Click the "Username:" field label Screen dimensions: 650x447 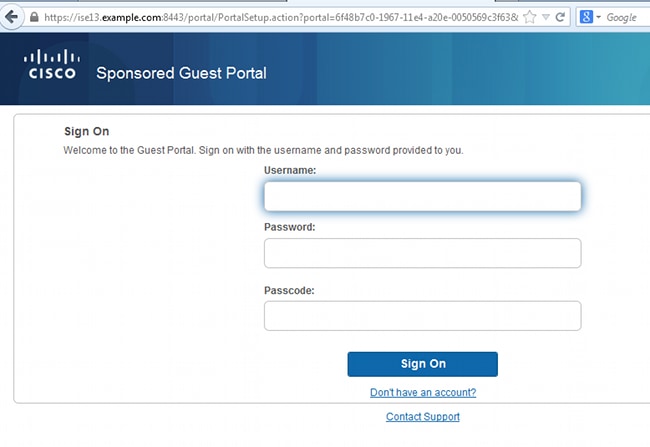tap(290, 170)
